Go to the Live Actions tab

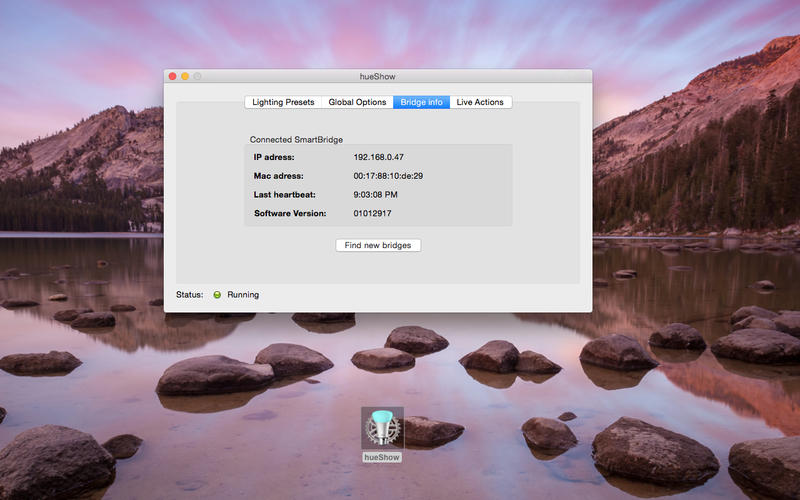480,102
